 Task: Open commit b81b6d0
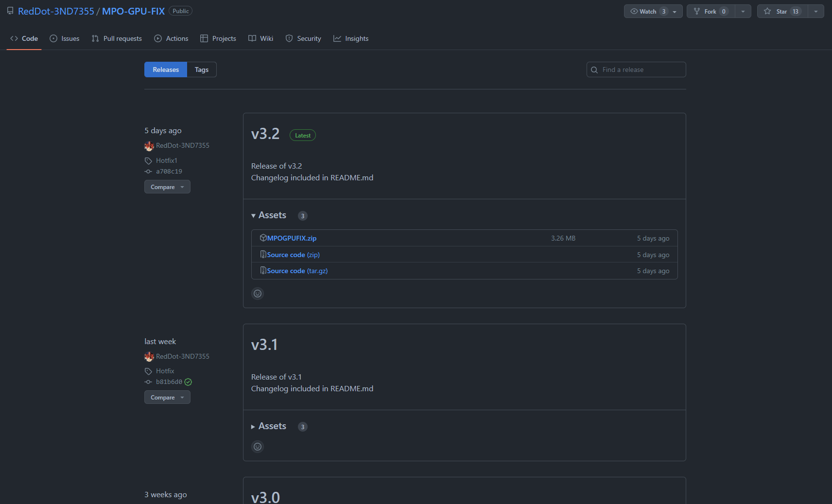[169, 382]
